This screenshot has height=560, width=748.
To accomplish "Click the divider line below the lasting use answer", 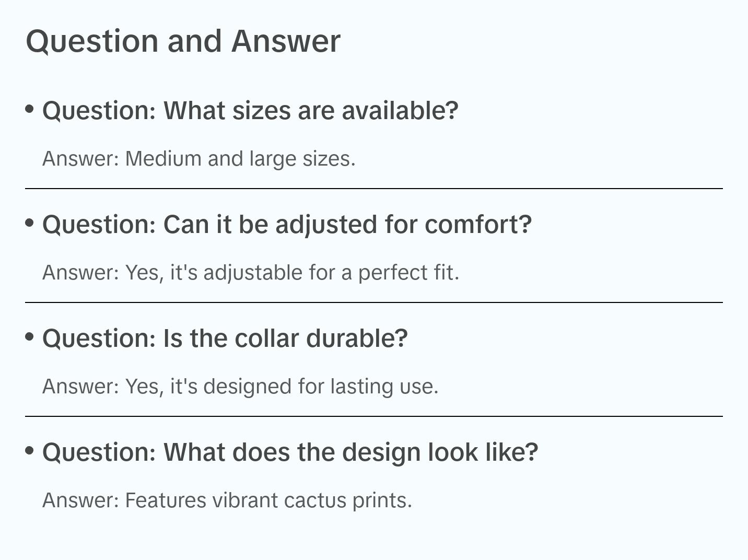I will pyautogui.click(x=374, y=416).
